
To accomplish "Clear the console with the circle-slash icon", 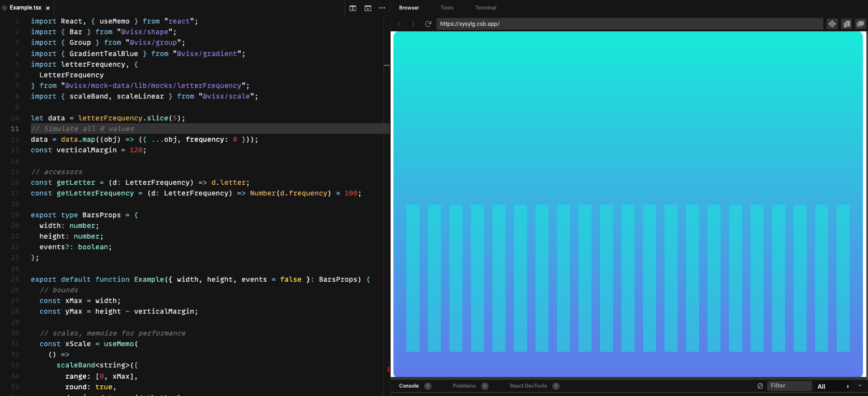I will pos(760,386).
